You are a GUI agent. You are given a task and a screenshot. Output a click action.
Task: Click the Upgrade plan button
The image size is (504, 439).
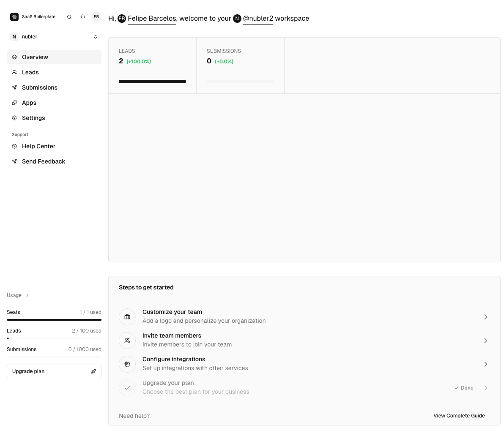point(54,371)
